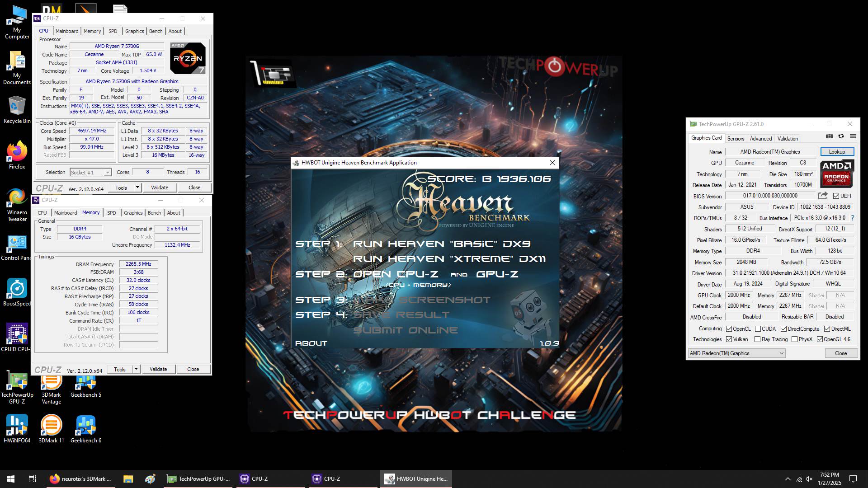This screenshot has height=488, width=868.
Task: Toggle the Vulkan checkbox
Action: pyautogui.click(x=729, y=339)
